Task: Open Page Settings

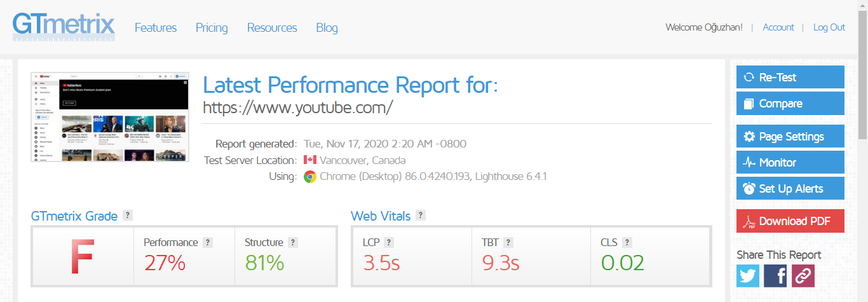Action: pyautogui.click(x=790, y=136)
